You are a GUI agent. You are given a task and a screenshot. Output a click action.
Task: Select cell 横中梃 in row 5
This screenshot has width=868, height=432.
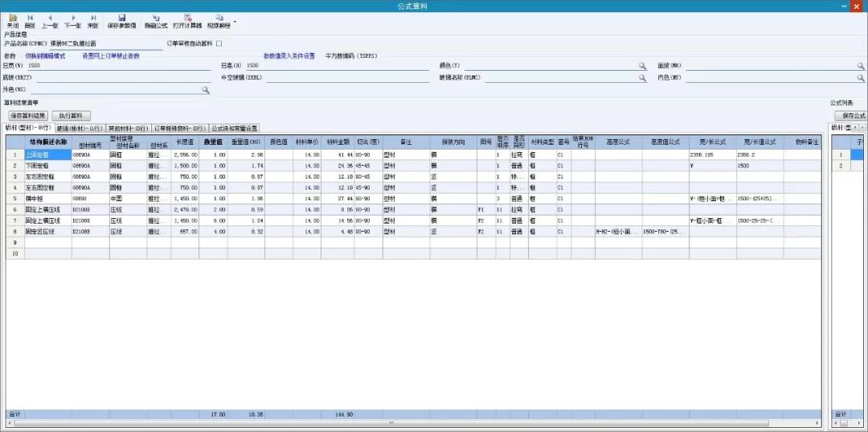point(48,198)
